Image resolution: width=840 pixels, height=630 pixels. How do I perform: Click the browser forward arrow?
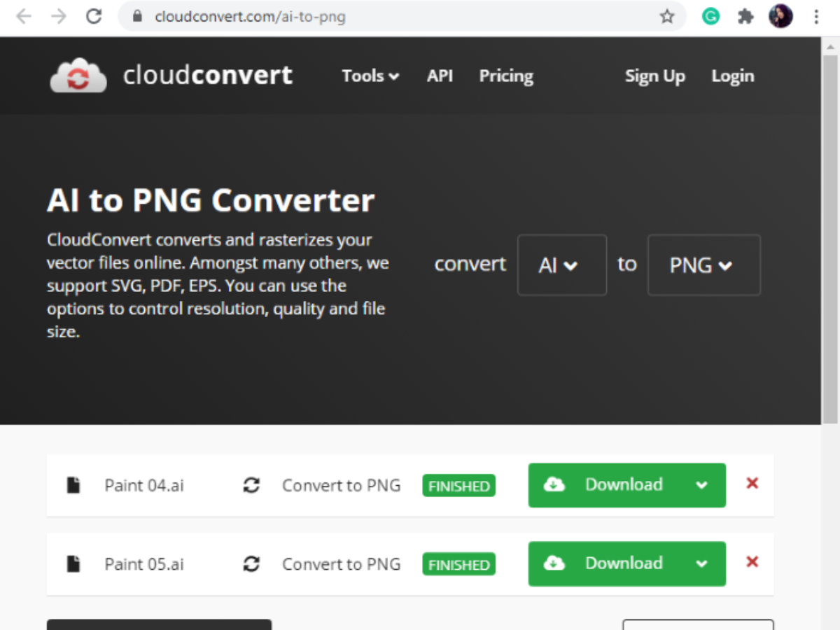pos(59,17)
